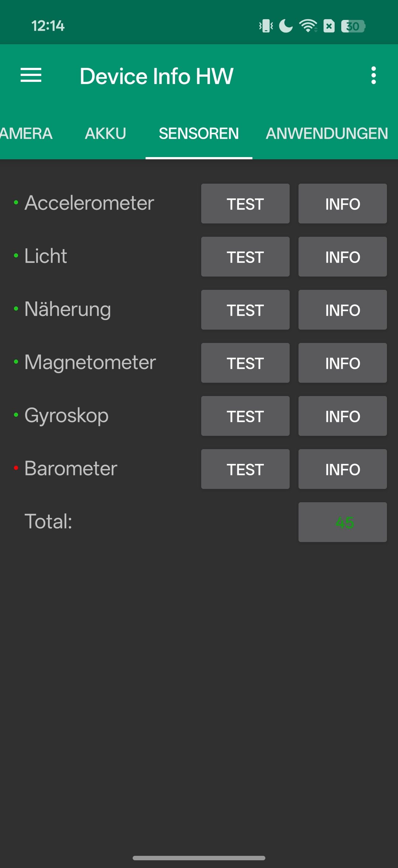Select the SENSOREN tab
This screenshot has width=398, height=868.
[199, 133]
